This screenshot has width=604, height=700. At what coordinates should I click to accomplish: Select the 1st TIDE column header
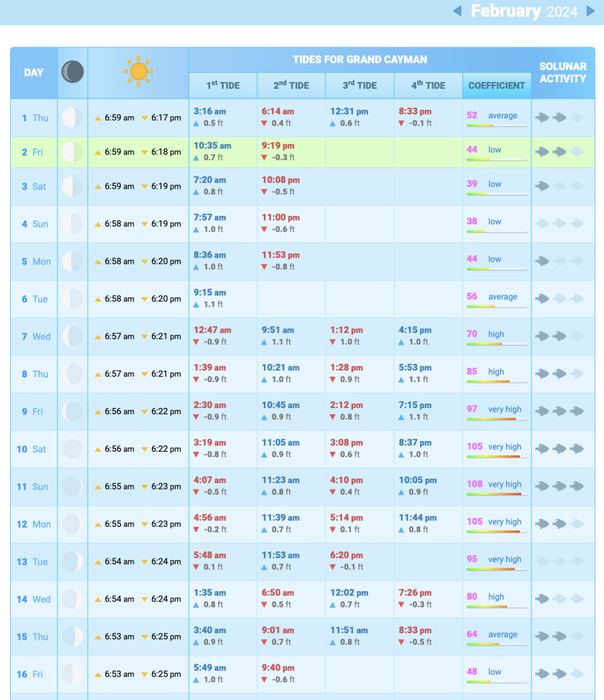223,85
